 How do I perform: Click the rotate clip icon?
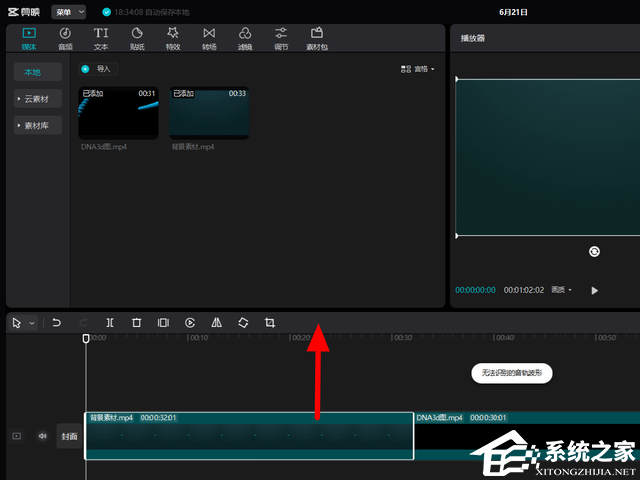click(x=243, y=323)
